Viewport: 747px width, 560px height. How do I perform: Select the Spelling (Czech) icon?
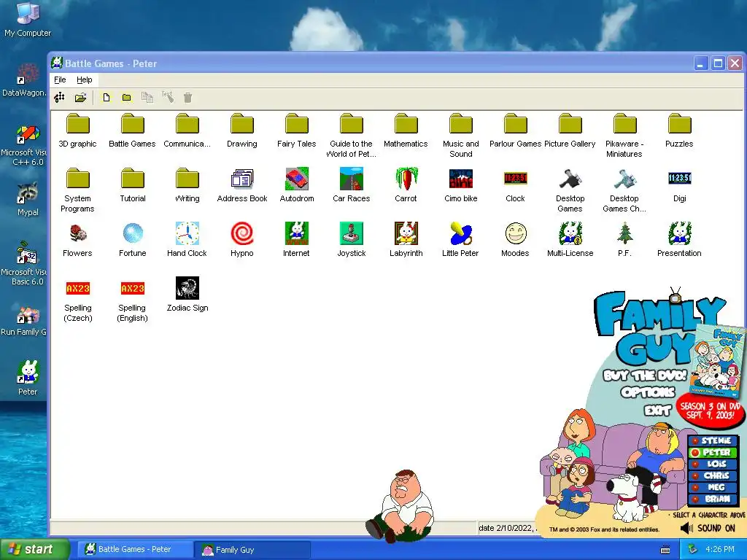pos(77,288)
